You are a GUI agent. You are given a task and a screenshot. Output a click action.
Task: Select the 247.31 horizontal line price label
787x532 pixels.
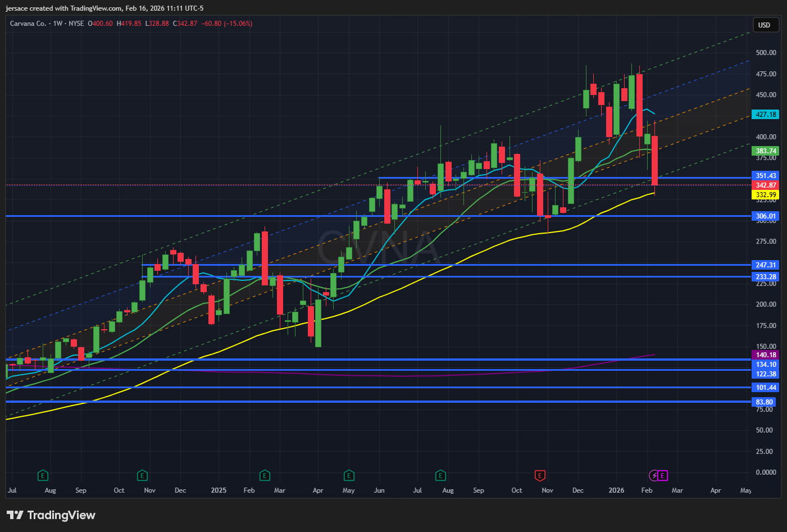coord(766,265)
